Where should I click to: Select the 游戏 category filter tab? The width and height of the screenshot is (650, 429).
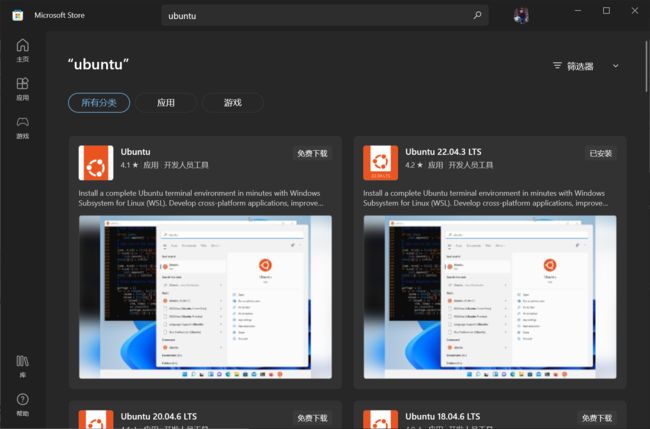233,103
